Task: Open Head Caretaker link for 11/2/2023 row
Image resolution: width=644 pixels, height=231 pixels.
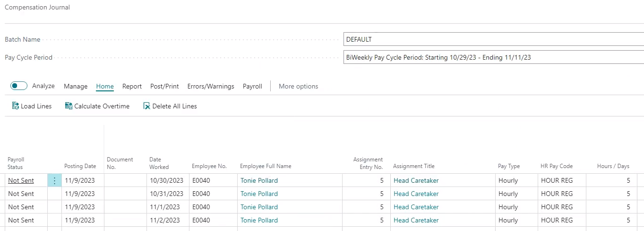Action: point(416,220)
